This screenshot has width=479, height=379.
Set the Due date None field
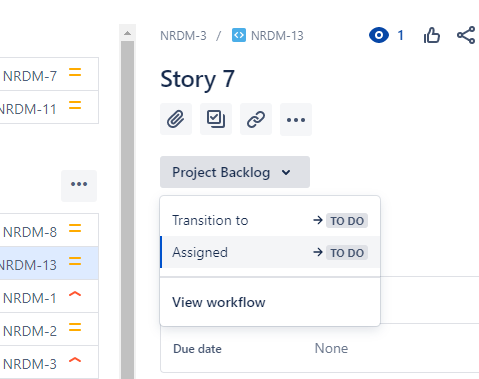[x=331, y=348]
